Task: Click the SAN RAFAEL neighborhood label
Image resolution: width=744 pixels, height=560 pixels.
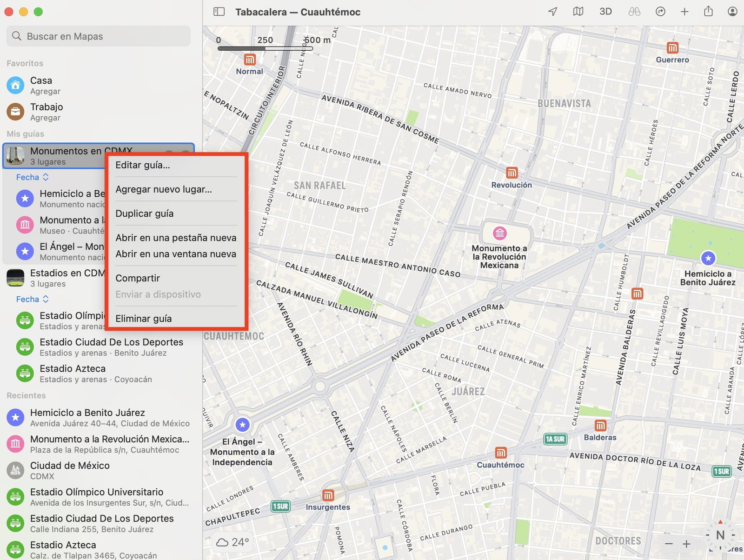Action: click(320, 186)
